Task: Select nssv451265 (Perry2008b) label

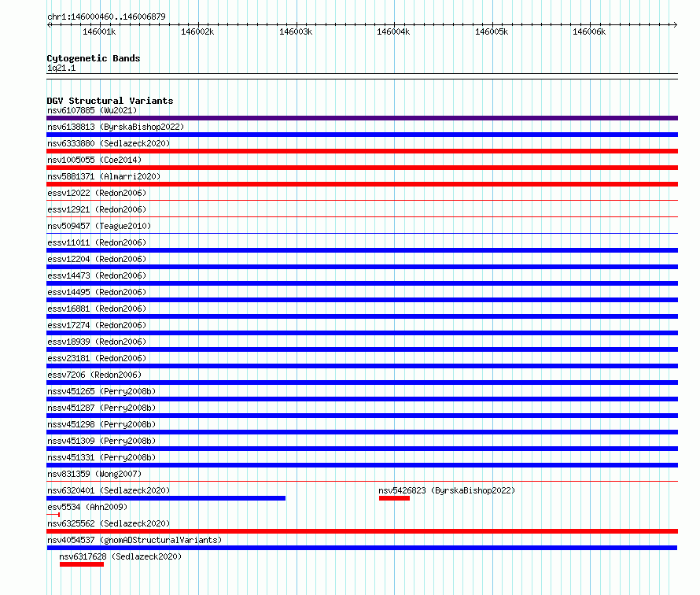Action: [101, 391]
